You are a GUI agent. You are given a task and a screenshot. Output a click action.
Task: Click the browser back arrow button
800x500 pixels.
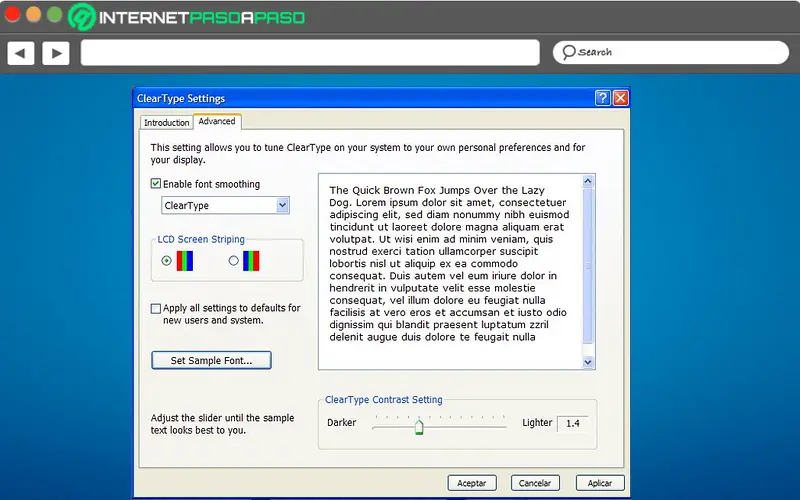point(21,53)
